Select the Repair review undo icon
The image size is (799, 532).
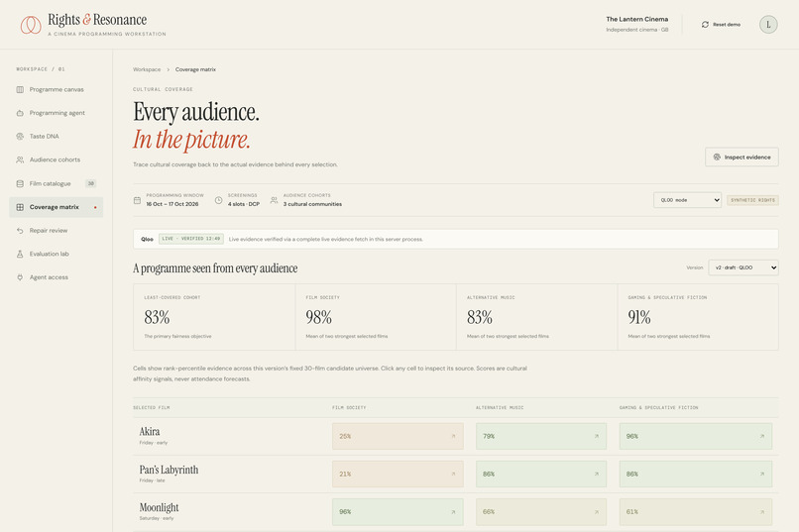[20, 231]
